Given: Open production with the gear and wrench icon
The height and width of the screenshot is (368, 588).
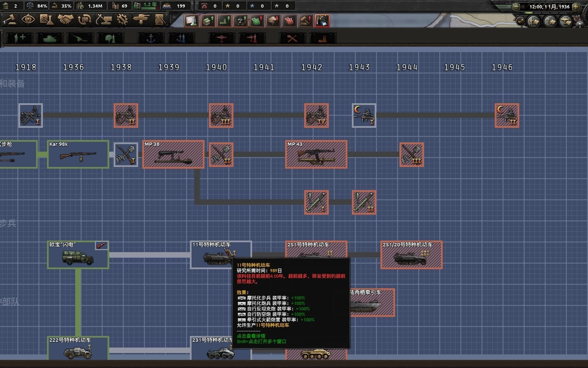Looking at the screenshot, I should [x=122, y=20].
